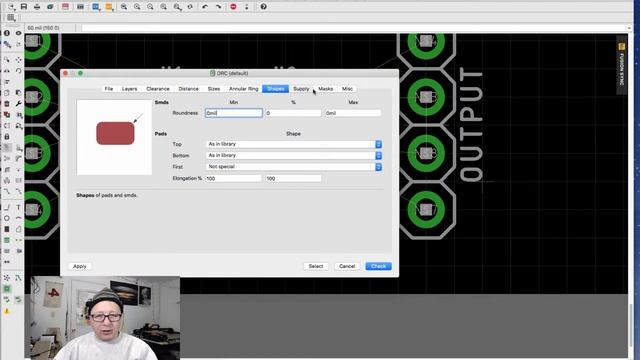Select the Shapes tab

click(276, 89)
